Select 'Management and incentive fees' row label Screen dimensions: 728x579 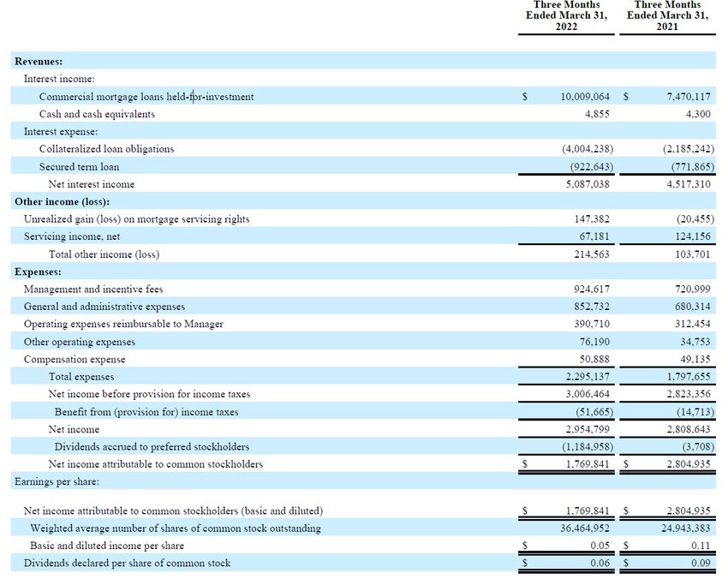93,289
